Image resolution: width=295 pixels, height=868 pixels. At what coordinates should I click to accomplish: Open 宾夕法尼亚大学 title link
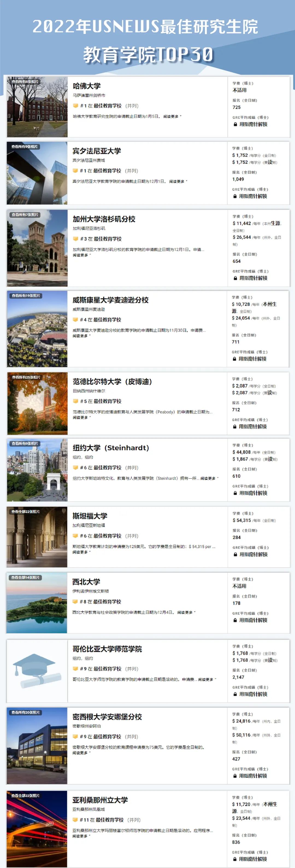tap(97, 151)
